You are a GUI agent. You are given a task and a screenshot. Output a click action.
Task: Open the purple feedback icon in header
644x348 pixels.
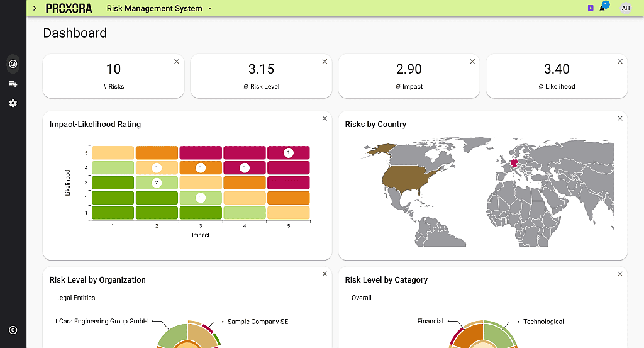pyautogui.click(x=591, y=8)
